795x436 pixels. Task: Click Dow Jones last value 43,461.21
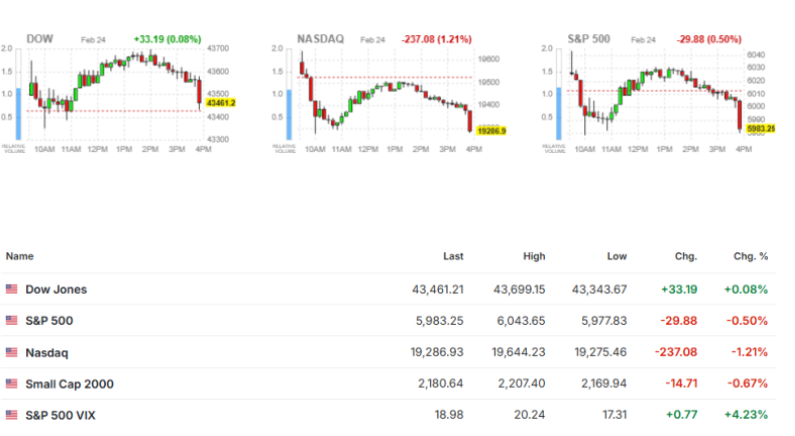[438, 289]
